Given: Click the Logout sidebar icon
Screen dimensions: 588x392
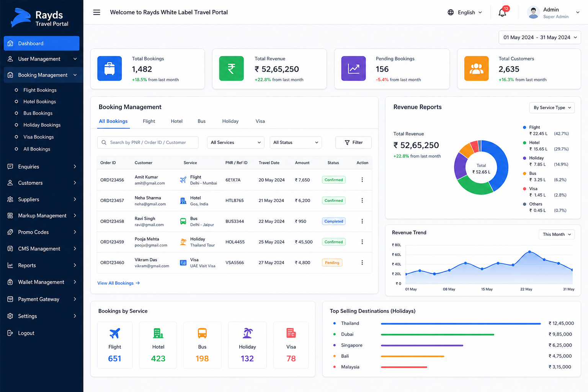Looking at the screenshot, I should (10, 333).
